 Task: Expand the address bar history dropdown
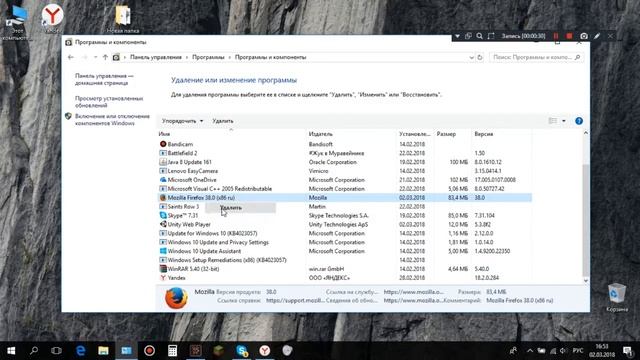471,58
